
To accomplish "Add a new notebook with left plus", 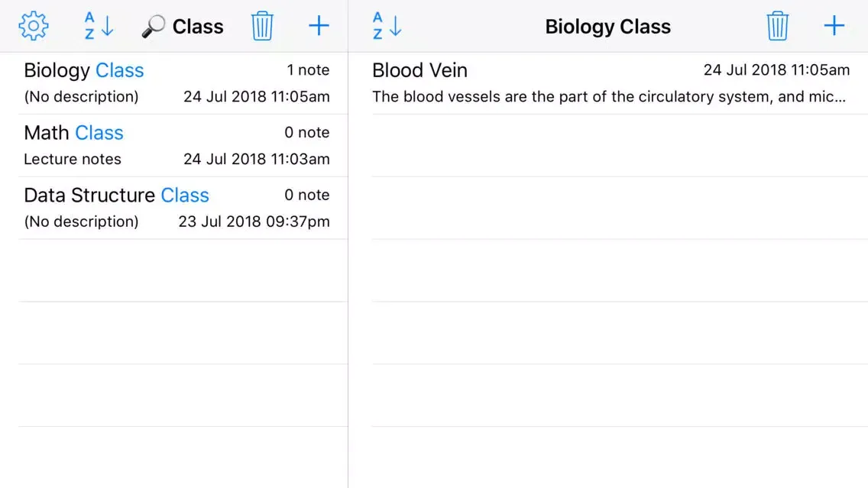I will (x=319, y=26).
